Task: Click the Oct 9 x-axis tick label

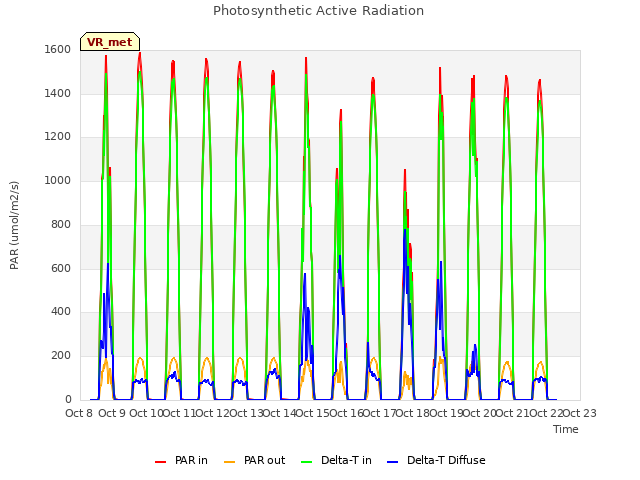Action: click(112, 413)
